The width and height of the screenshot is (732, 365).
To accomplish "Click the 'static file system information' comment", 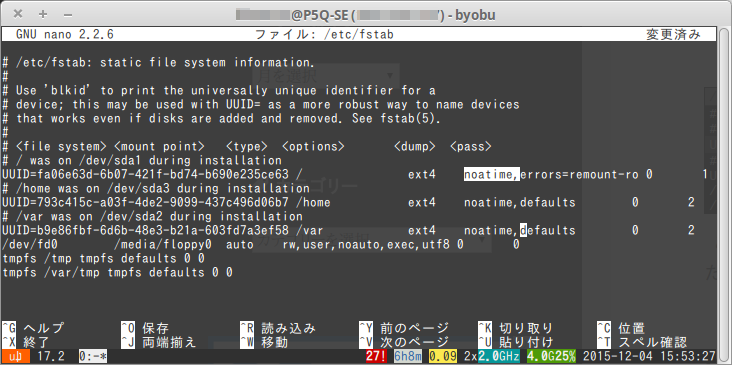I will pos(208,63).
